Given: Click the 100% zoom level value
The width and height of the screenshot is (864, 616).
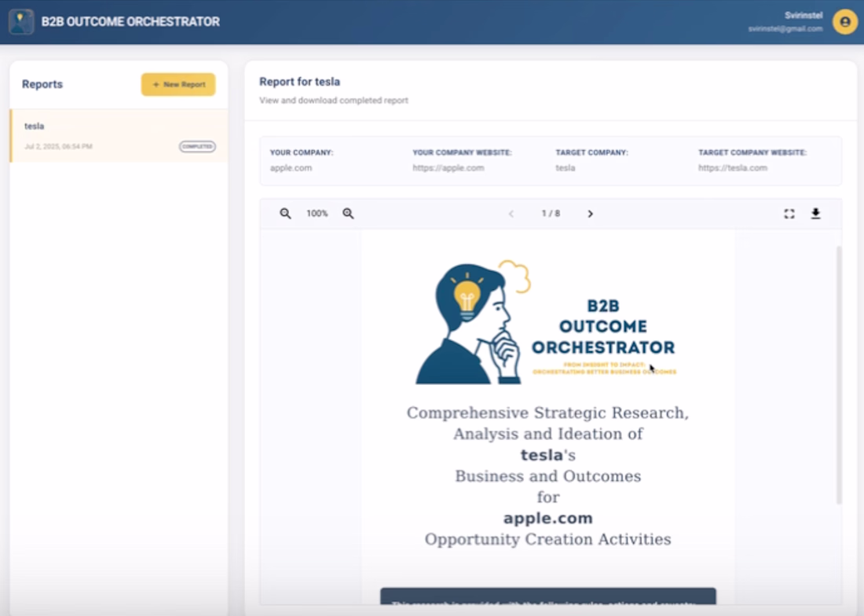Looking at the screenshot, I should pos(317,213).
